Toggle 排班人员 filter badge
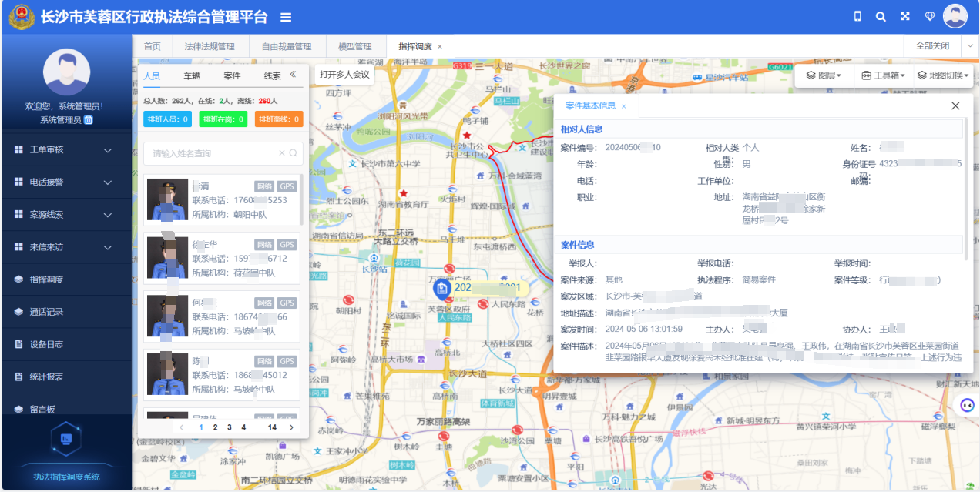This screenshot has height=492, width=980. [x=166, y=119]
